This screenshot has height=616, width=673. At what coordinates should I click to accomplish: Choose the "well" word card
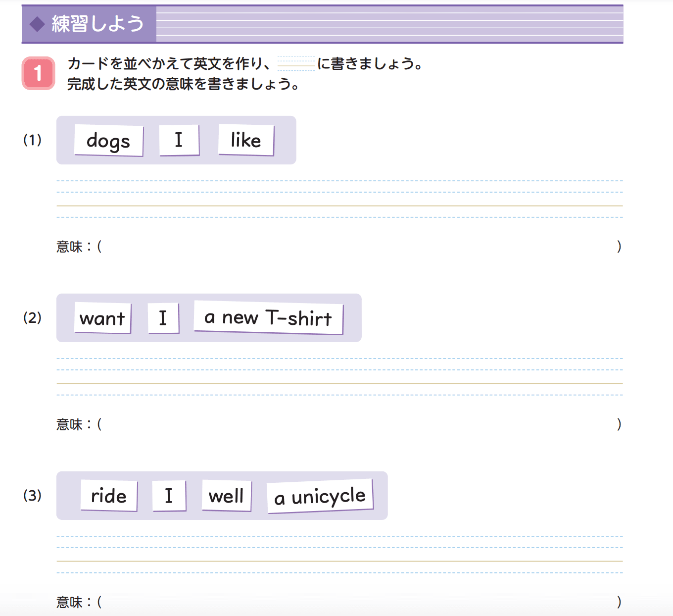(x=227, y=496)
